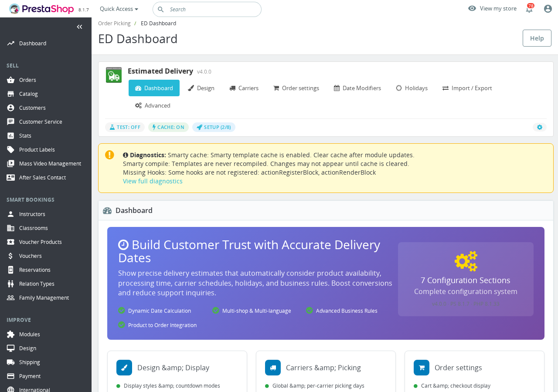Viewport: 558px width, 392px height.
Task: Open the Advanced tab
Action: click(x=153, y=105)
